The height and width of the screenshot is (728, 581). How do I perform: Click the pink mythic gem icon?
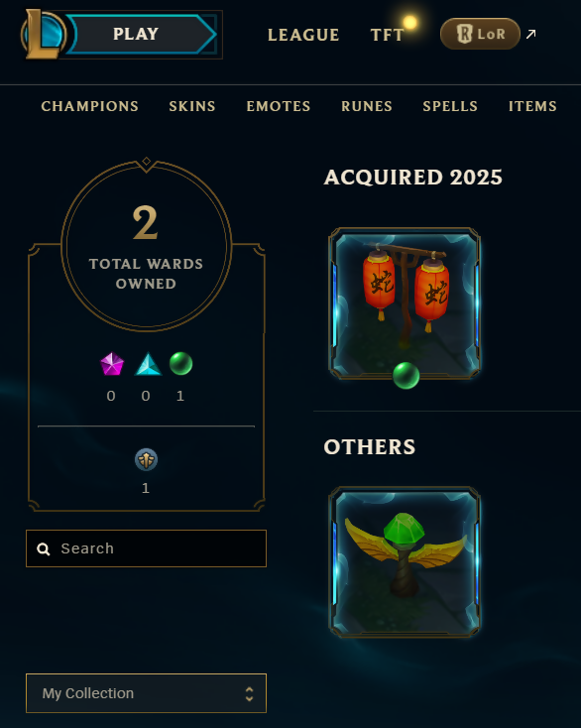pyautogui.click(x=112, y=364)
